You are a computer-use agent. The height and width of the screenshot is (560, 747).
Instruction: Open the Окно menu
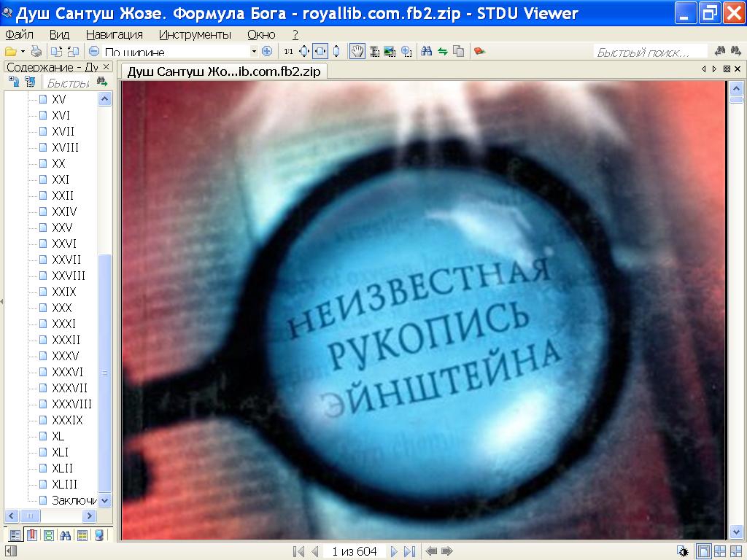click(261, 35)
